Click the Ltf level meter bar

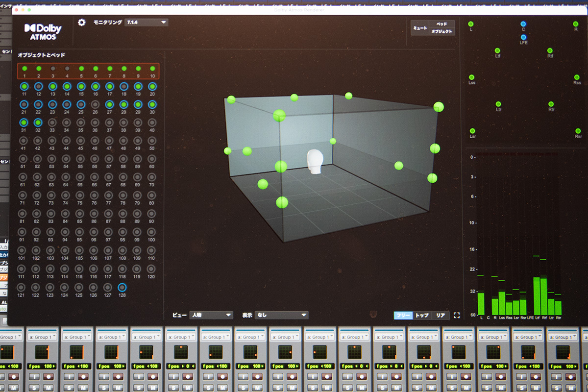coord(537,296)
